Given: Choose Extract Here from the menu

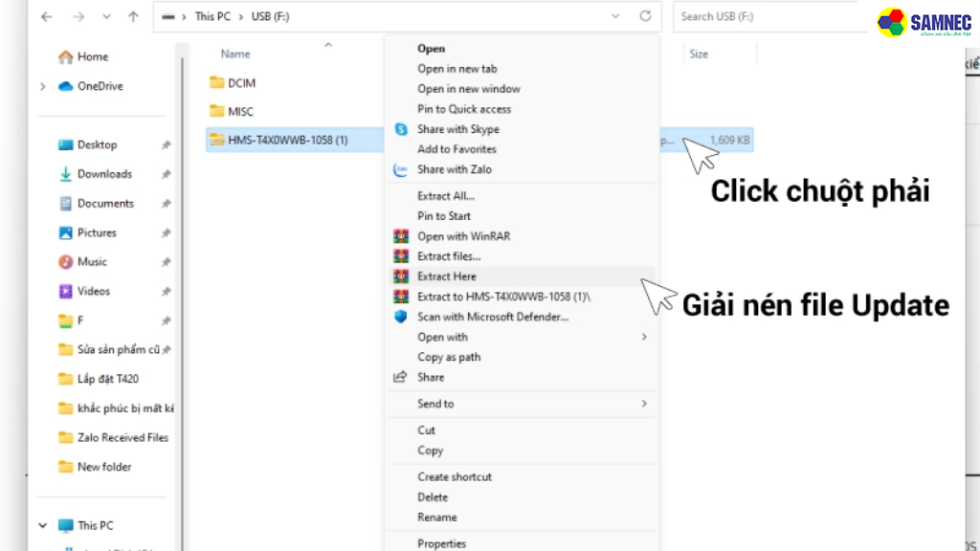Looking at the screenshot, I should pos(446,275).
